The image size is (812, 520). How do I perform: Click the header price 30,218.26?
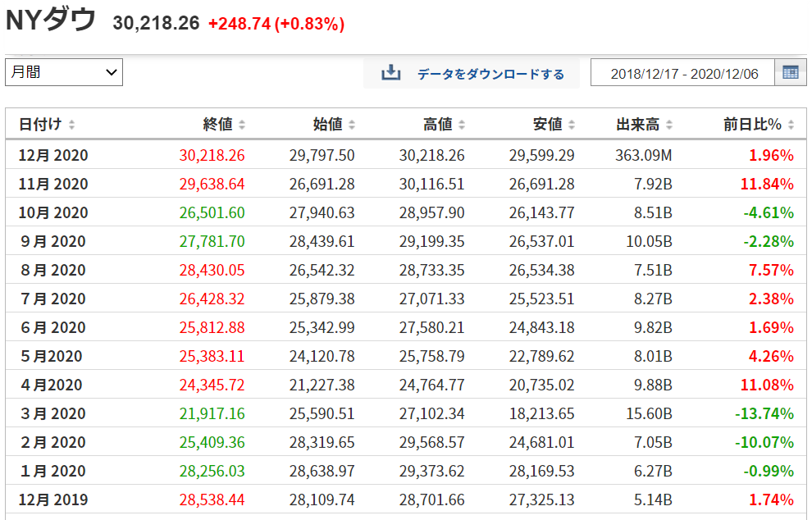pyautogui.click(x=156, y=23)
